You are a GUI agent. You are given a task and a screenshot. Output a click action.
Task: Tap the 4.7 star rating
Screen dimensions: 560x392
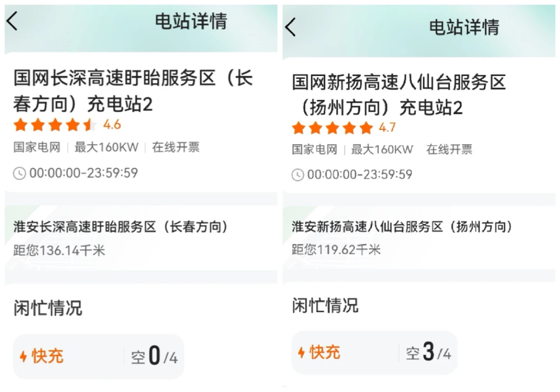(343, 128)
